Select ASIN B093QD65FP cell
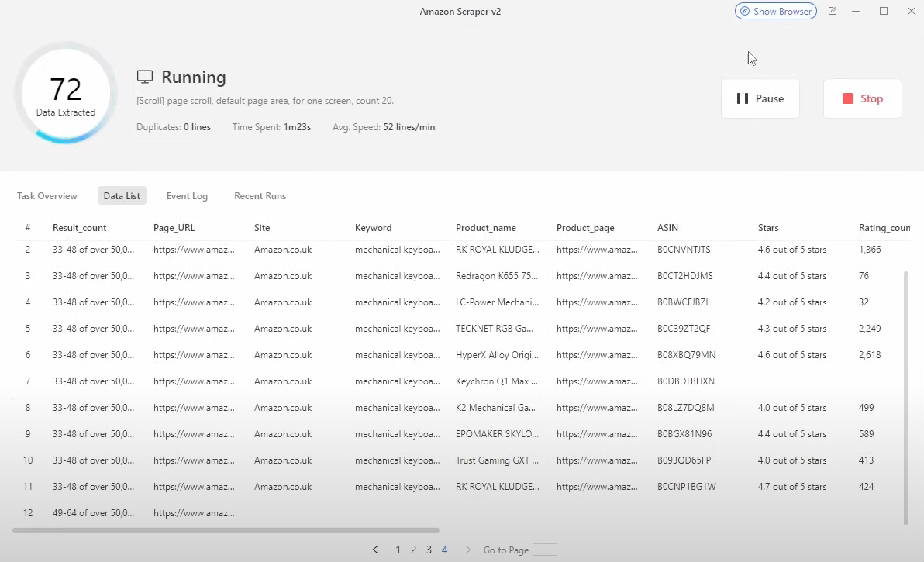This screenshot has height=562, width=924. click(x=684, y=460)
